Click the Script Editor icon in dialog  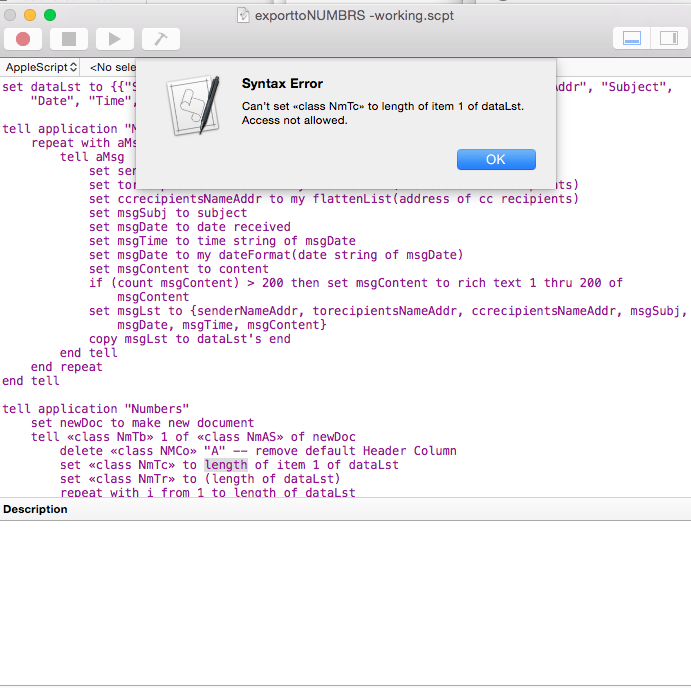(194, 105)
